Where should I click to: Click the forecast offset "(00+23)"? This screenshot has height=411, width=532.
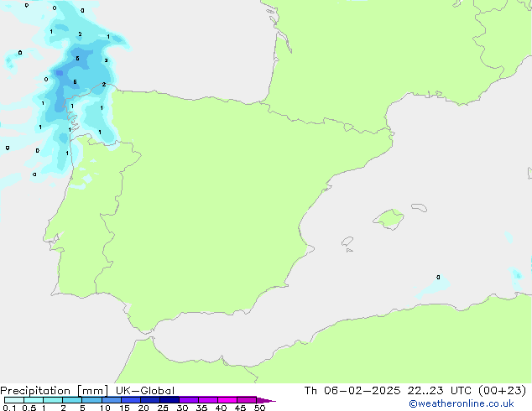click(502, 391)
